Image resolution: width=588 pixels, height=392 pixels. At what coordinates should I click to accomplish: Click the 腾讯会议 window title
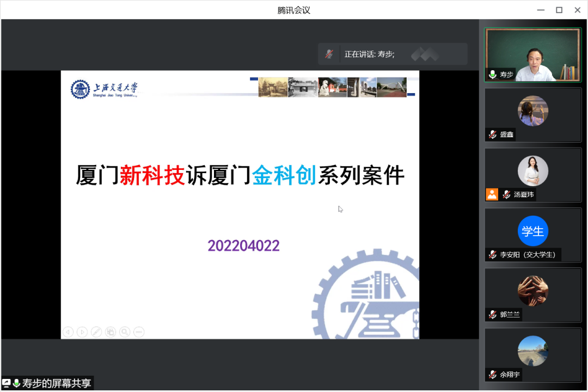point(293,10)
